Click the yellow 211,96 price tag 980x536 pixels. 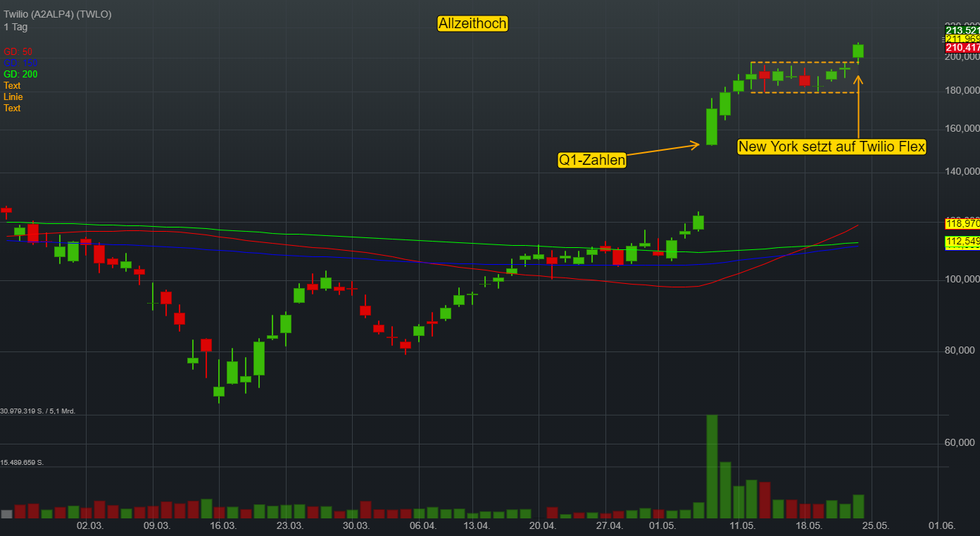click(962, 39)
